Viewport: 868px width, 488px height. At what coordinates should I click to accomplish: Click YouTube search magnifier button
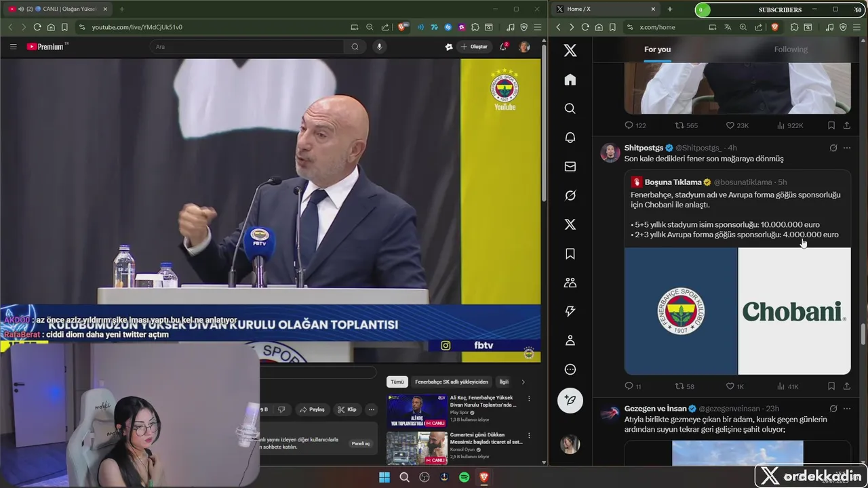tap(355, 47)
